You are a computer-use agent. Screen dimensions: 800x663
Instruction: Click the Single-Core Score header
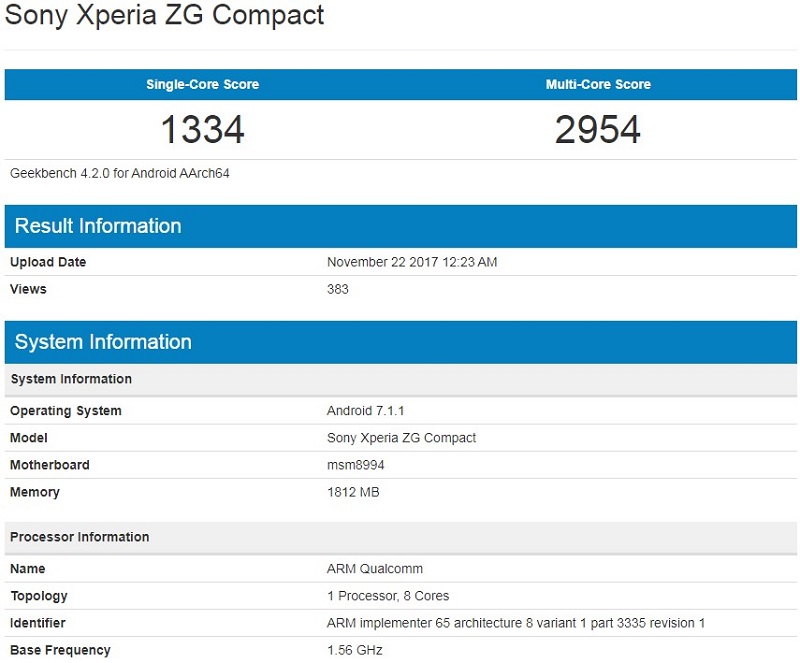tap(202, 85)
